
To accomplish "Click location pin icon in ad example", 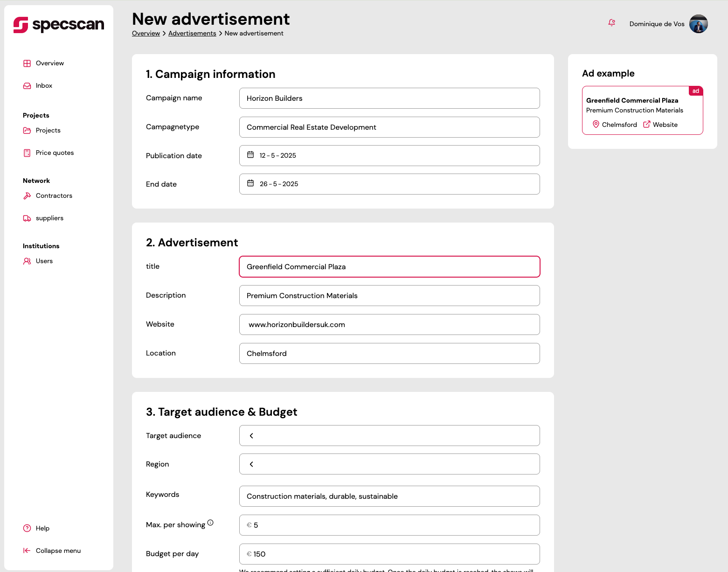I will pyautogui.click(x=596, y=124).
